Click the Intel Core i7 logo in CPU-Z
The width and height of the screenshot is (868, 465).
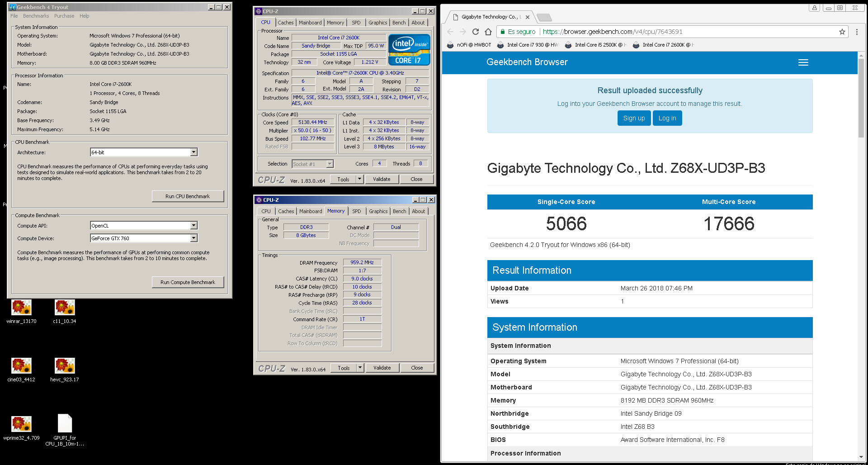pos(409,50)
